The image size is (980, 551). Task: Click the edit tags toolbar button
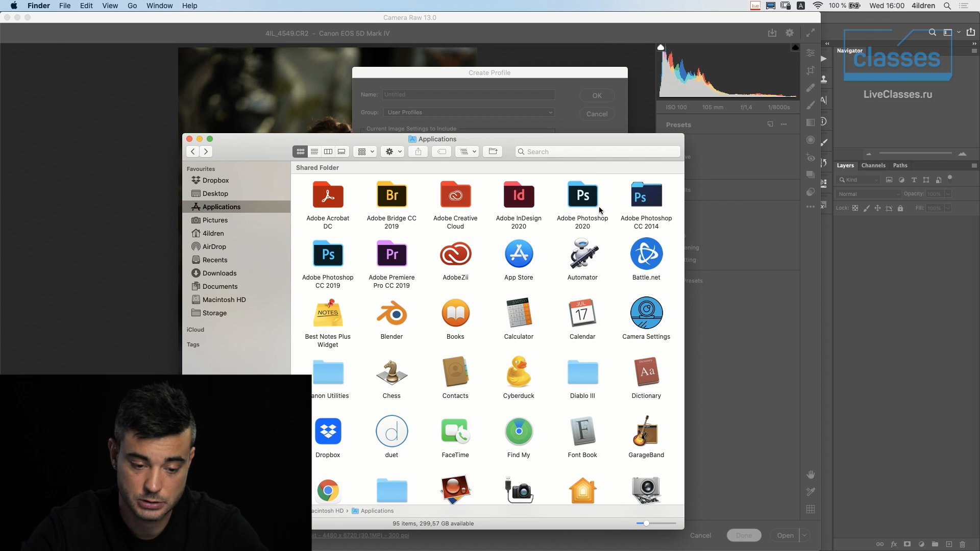click(x=442, y=152)
